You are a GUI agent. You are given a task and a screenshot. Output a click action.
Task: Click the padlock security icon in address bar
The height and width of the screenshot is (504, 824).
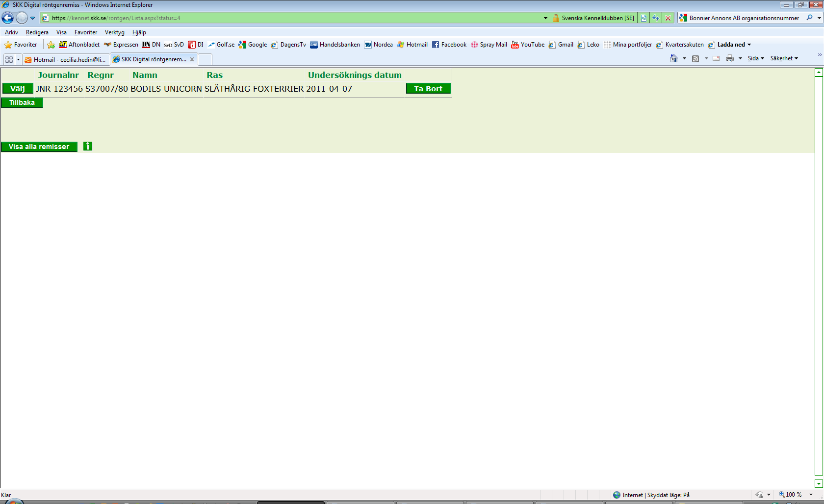[556, 18]
